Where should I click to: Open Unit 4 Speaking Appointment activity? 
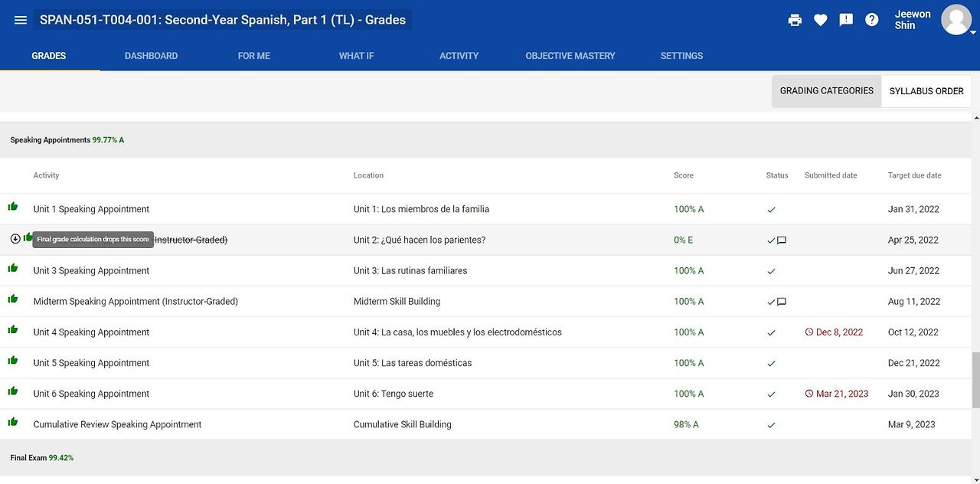tap(91, 332)
